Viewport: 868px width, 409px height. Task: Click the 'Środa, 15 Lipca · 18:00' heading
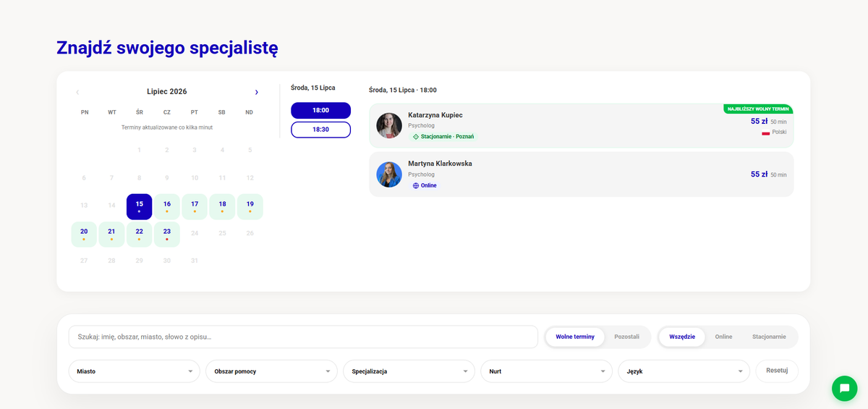(402, 90)
